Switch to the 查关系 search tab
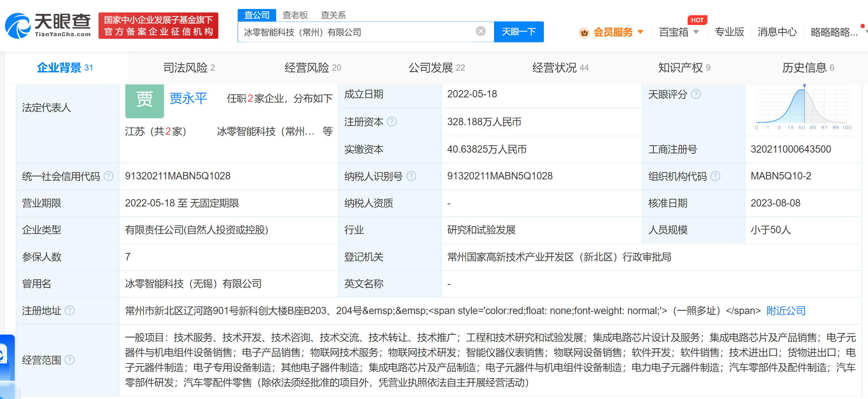Viewport: 868px width, 399px height. coord(333,15)
